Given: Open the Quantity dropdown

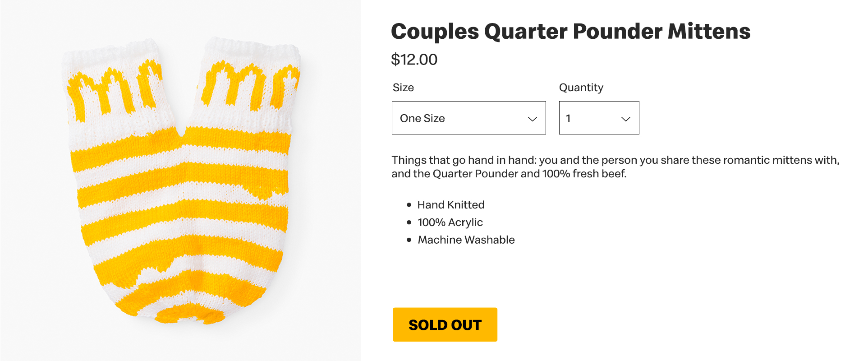Looking at the screenshot, I should [x=598, y=118].
